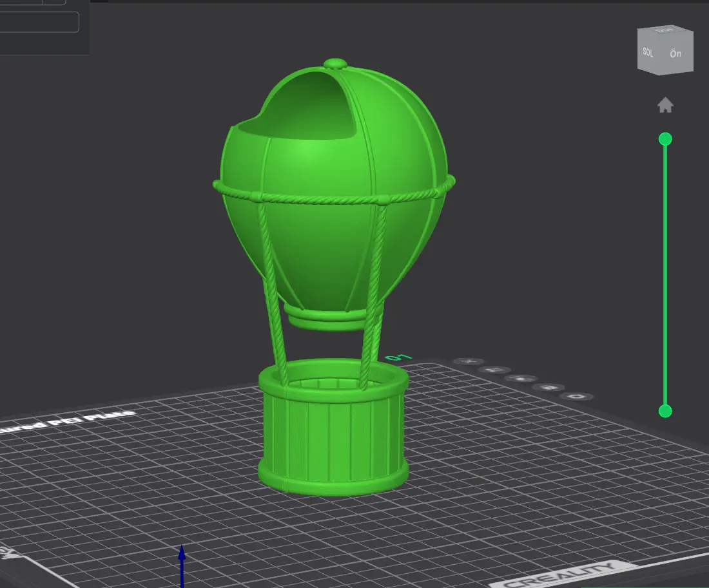Click the auto-orient plate icon
709x588 pixels.
tap(494, 370)
